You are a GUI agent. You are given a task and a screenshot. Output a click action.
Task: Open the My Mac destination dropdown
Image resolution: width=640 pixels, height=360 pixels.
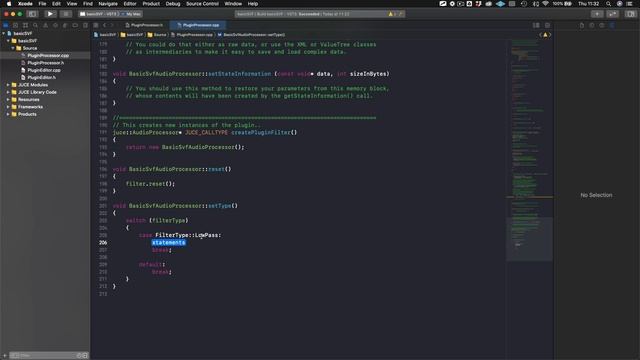132,14
